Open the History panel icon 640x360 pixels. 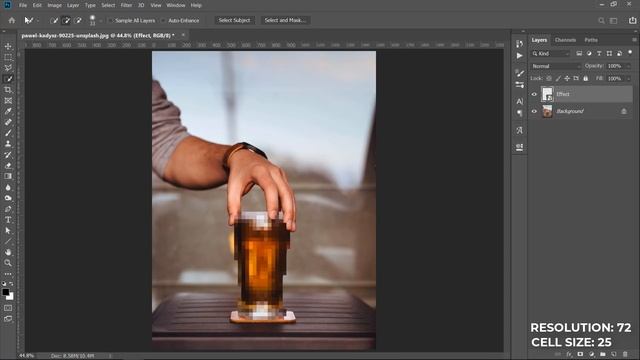pyautogui.click(x=519, y=44)
